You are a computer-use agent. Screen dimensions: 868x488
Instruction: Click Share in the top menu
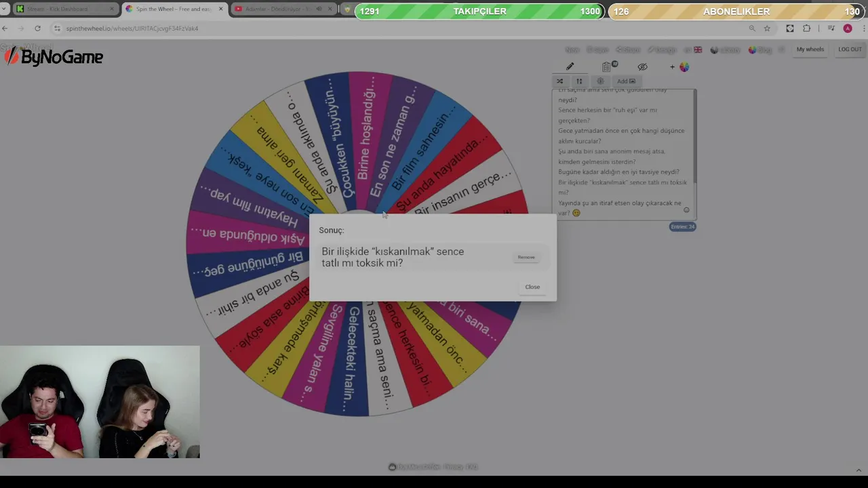(628, 50)
